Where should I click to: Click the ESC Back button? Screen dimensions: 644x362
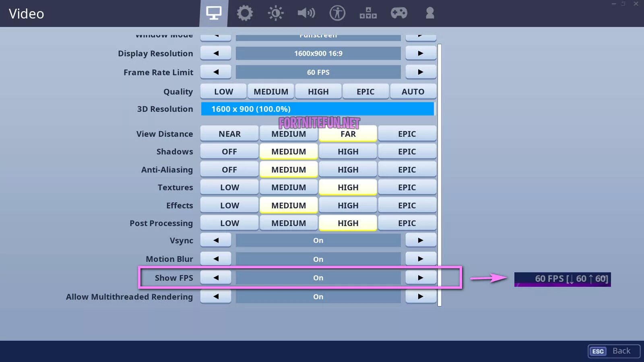click(x=614, y=351)
